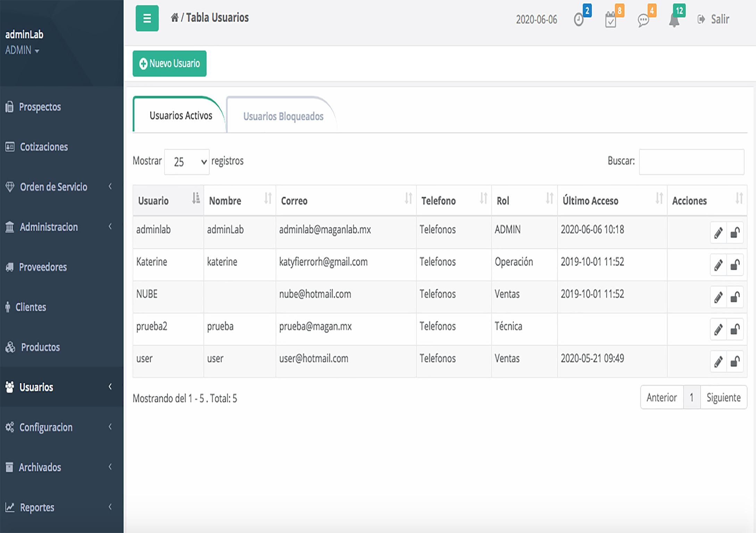Click the prueba@magan.mx email cell
This screenshot has width=756, height=533.
click(346, 329)
